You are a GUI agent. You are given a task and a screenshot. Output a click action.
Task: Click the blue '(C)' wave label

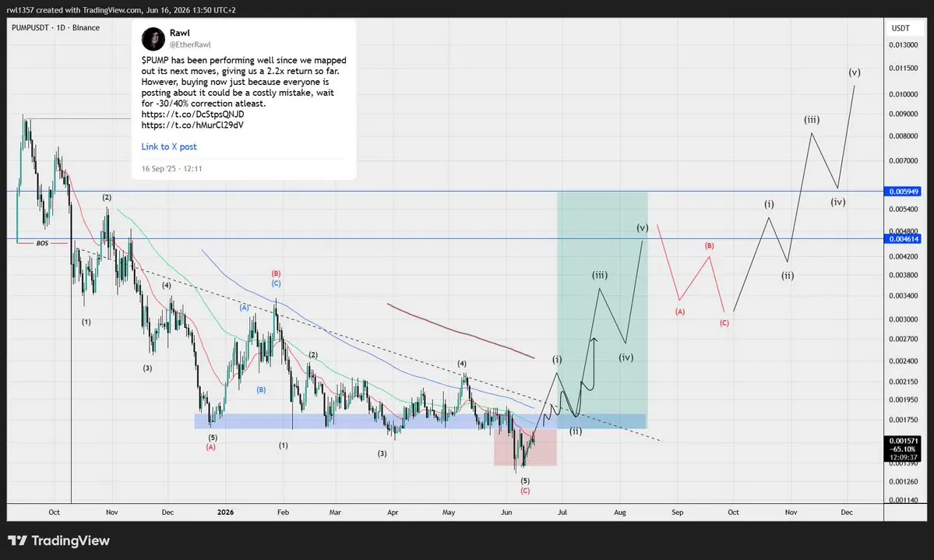point(277,284)
